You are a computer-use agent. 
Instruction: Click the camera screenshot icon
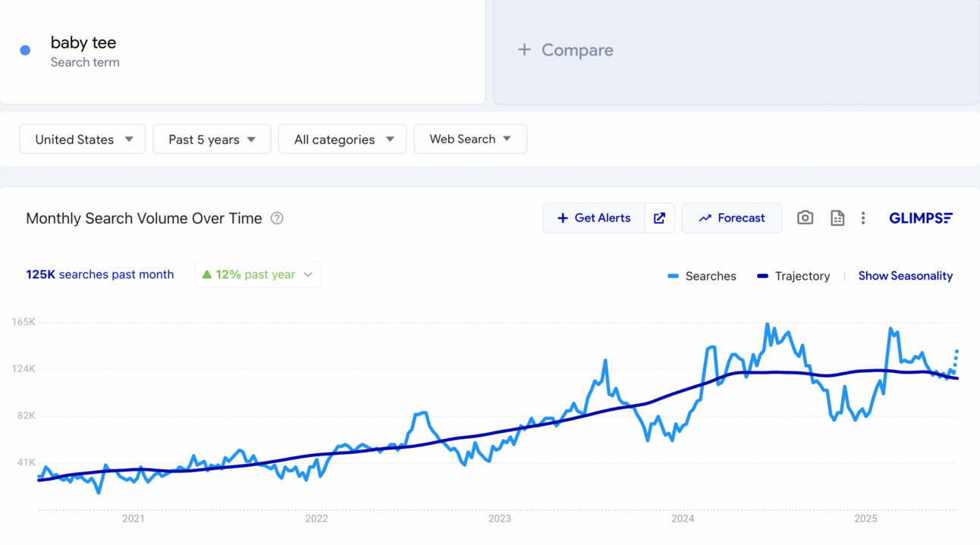click(805, 218)
